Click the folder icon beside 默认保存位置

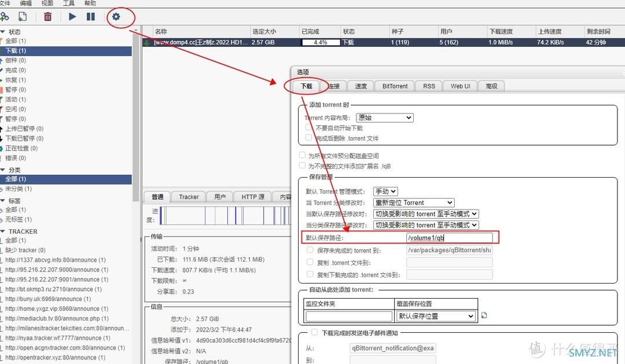click(484, 315)
